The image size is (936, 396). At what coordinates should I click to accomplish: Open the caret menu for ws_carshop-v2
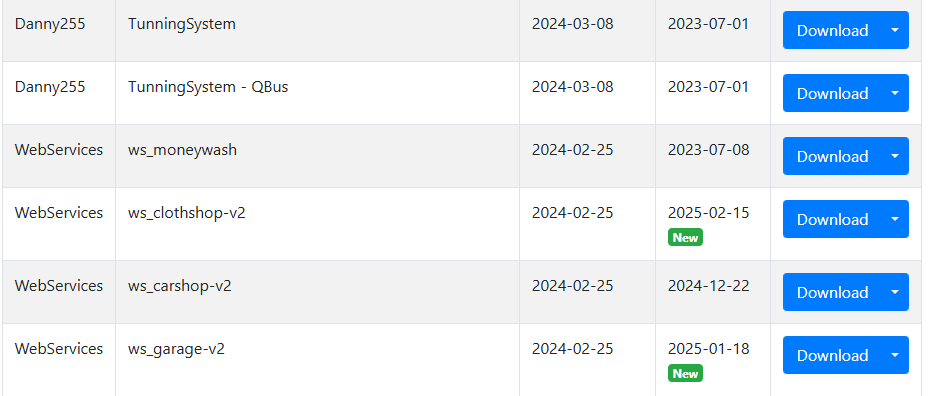tap(895, 292)
